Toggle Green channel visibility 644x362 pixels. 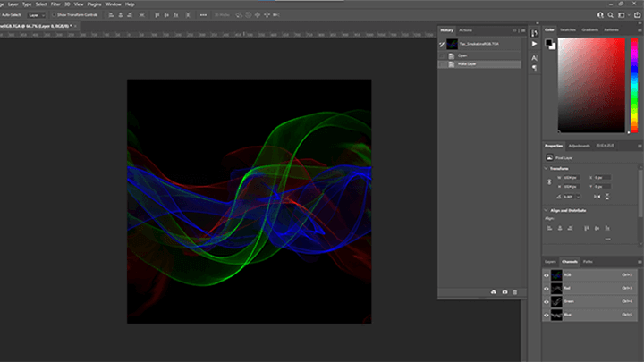pos(547,302)
